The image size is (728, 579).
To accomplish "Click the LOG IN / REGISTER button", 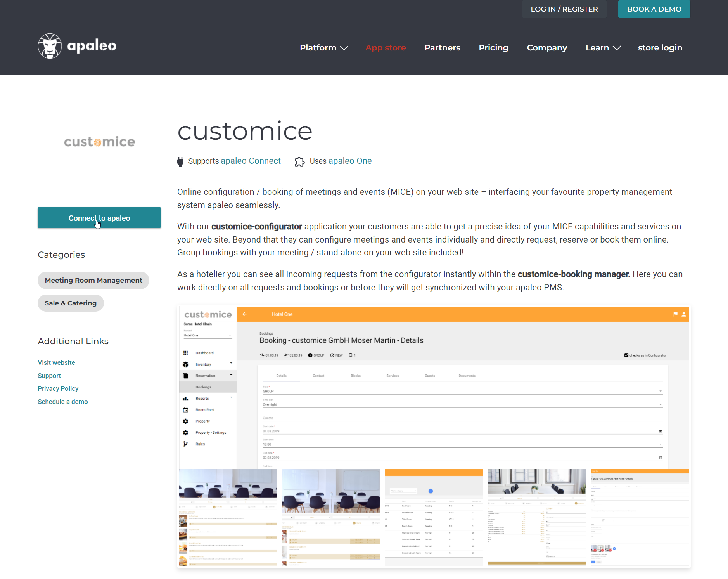I will click(564, 9).
